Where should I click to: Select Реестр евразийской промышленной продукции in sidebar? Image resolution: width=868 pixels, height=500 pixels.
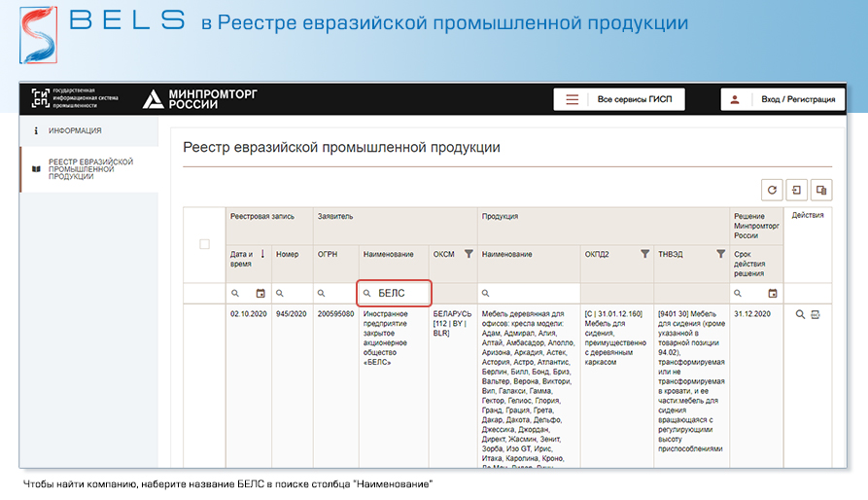[x=90, y=168]
